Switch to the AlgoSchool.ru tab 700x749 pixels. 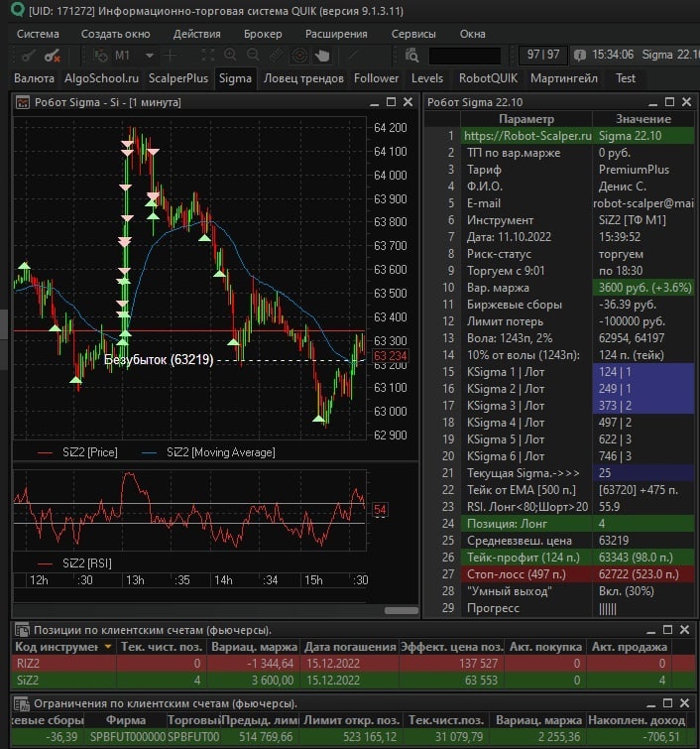point(102,78)
